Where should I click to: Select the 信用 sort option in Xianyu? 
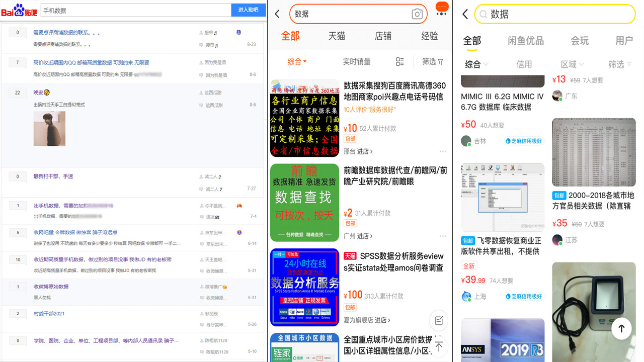524,64
